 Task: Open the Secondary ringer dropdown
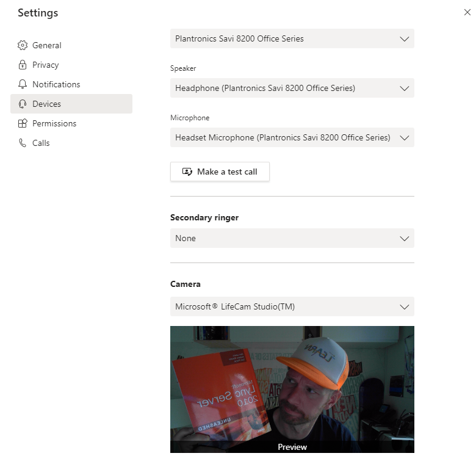292,238
